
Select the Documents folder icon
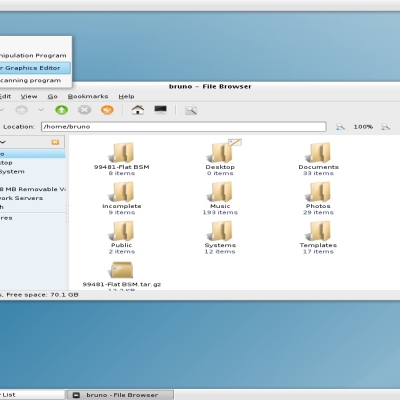pyautogui.click(x=318, y=153)
